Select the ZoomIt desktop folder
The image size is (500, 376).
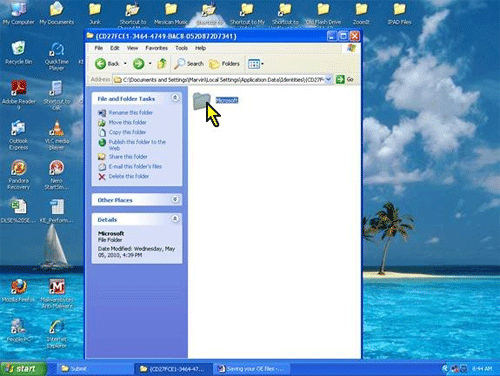click(361, 13)
